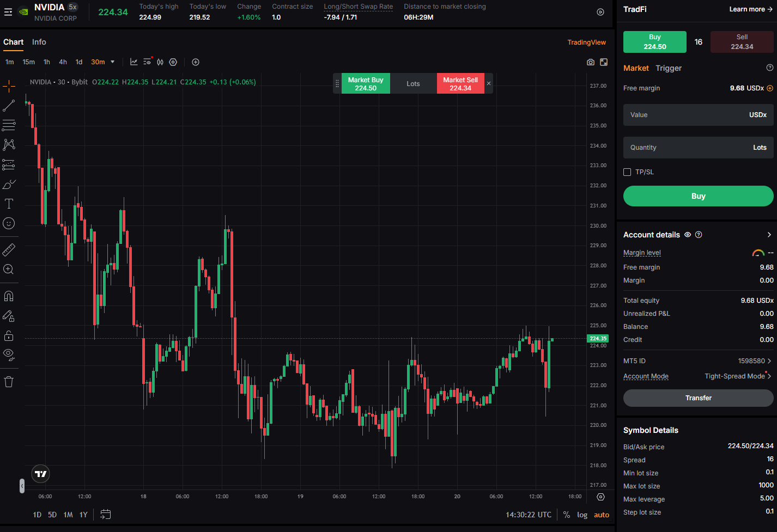
Task: Open Account details help question icon
Action: point(699,235)
